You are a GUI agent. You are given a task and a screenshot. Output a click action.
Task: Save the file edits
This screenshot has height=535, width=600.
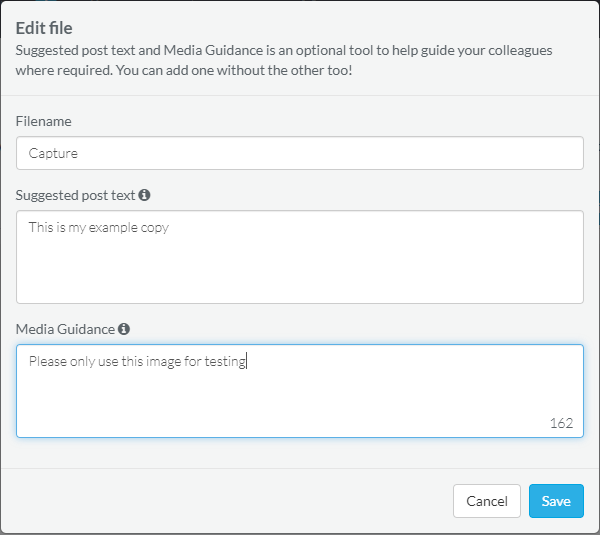point(556,501)
